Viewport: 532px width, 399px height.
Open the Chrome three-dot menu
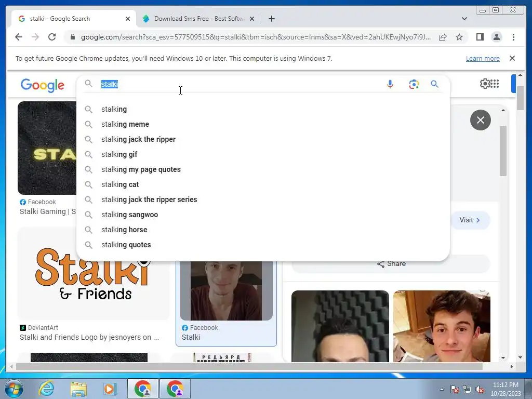(x=513, y=37)
